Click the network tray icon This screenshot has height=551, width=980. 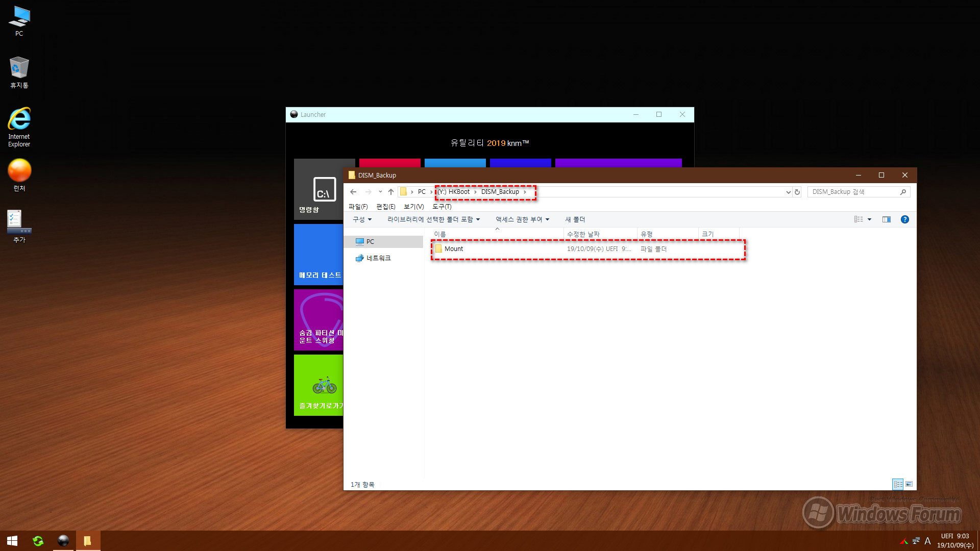tap(916, 541)
